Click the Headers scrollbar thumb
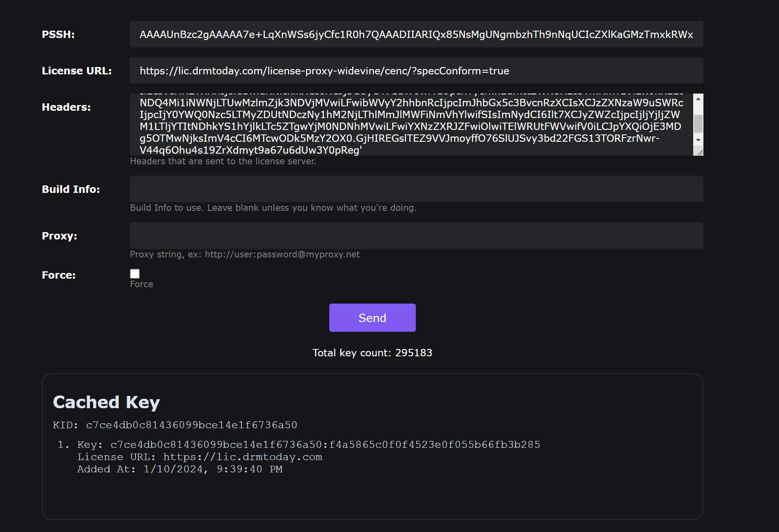Screen dimensions: 779x532 [x=699, y=123]
